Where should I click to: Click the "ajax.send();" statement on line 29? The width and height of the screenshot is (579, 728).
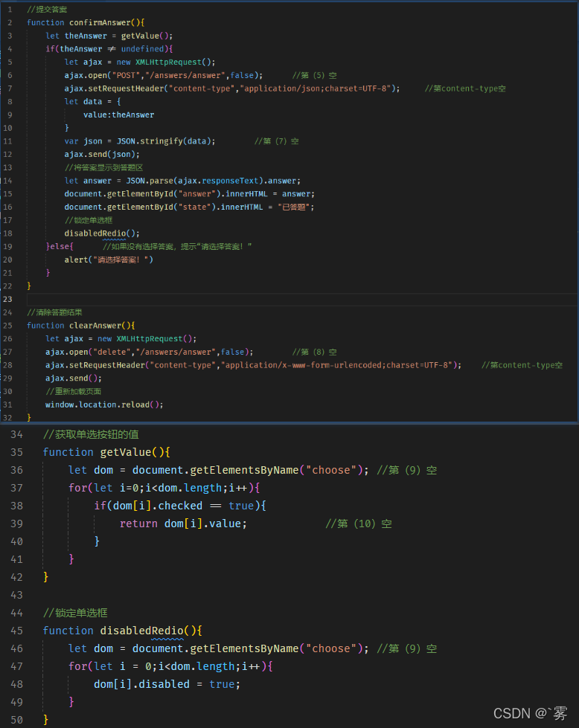[74, 379]
